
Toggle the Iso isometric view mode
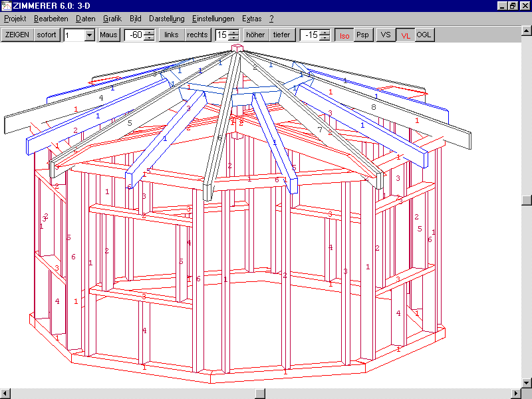tap(343, 35)
